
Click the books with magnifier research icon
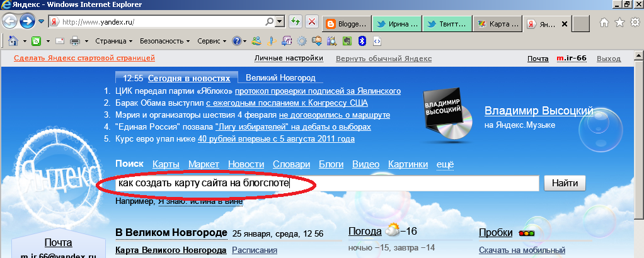point(332,41)
